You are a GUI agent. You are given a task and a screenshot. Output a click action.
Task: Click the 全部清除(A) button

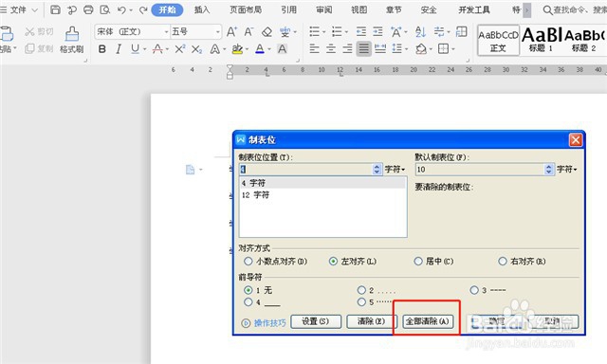(428, 321)
